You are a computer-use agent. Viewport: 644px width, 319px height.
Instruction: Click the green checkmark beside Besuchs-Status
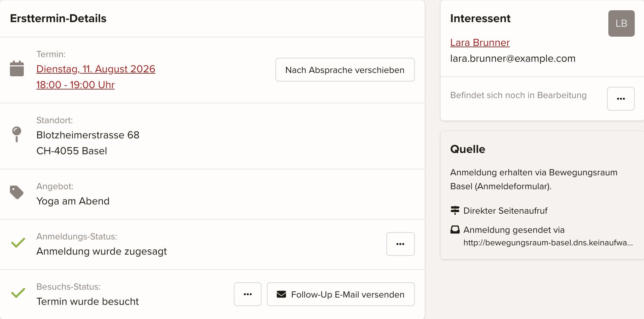pos(18,293)
